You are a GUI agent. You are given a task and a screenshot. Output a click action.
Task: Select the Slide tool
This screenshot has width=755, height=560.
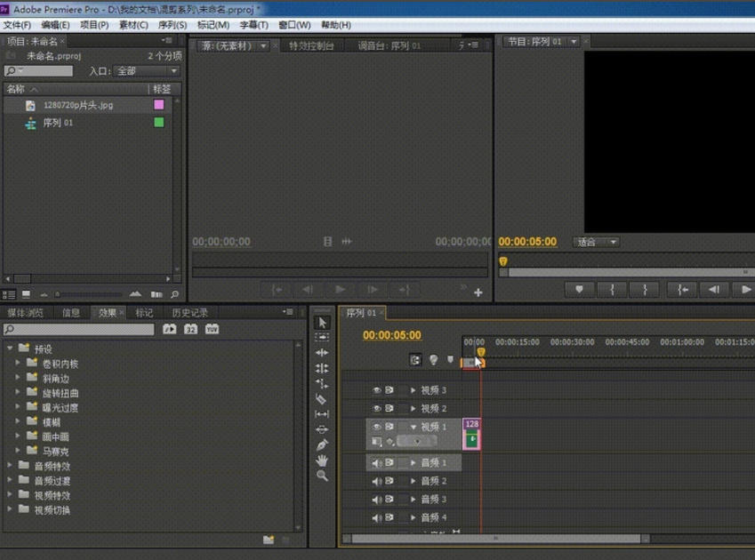pyautogui.click(x=322, y=429)
